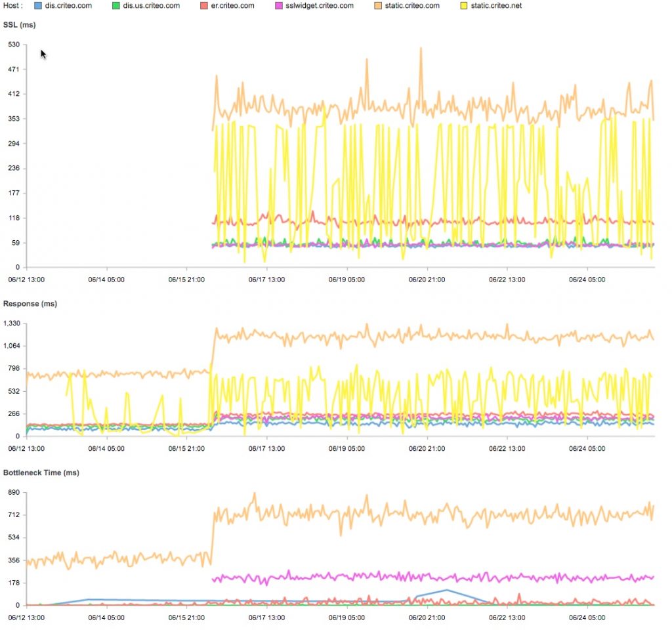
Task: Click the 1,064 y-axis value on Response chart
Action: click(x=12, y=346)
